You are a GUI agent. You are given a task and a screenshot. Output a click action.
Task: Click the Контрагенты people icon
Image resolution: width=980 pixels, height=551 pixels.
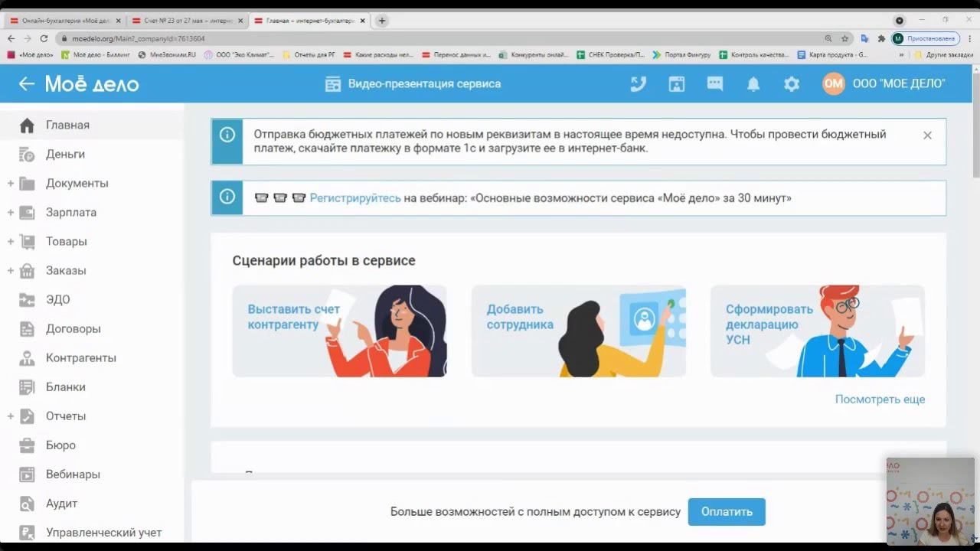[x=27, y=358]
